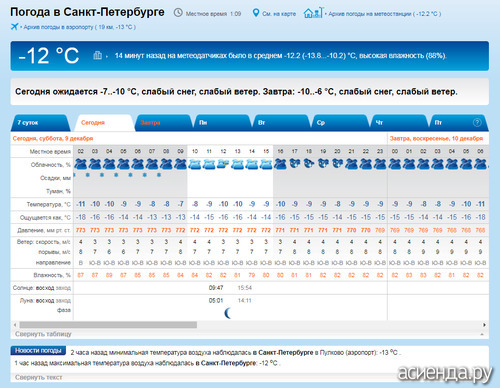Image resolution: width=500 pixels, height=388 pixels.
Task: Click Свернуть текст link
Action: click(x=39, y=377)
